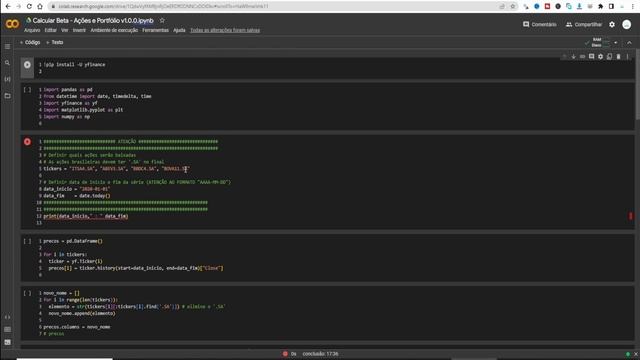Image resolution: width=640 pixels, height=360 pixels.
Task: Click the conclusão 17:36 status text
Action: 320,354
